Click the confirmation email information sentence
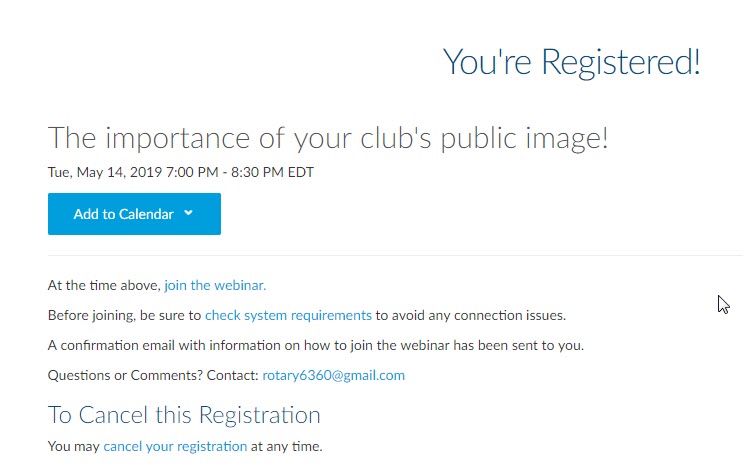The width and height of the screenshot is (743, 471). click(x=316, y=345)
